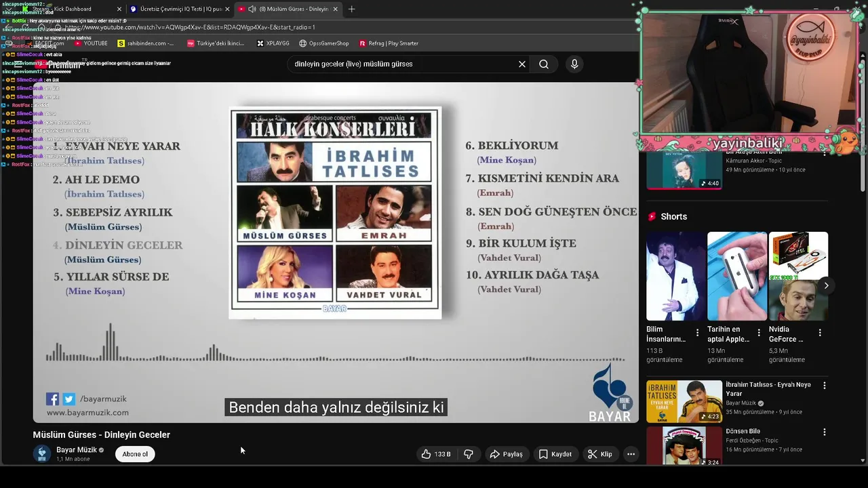Open options menu for Dönsen Bile video

point(825,432)
